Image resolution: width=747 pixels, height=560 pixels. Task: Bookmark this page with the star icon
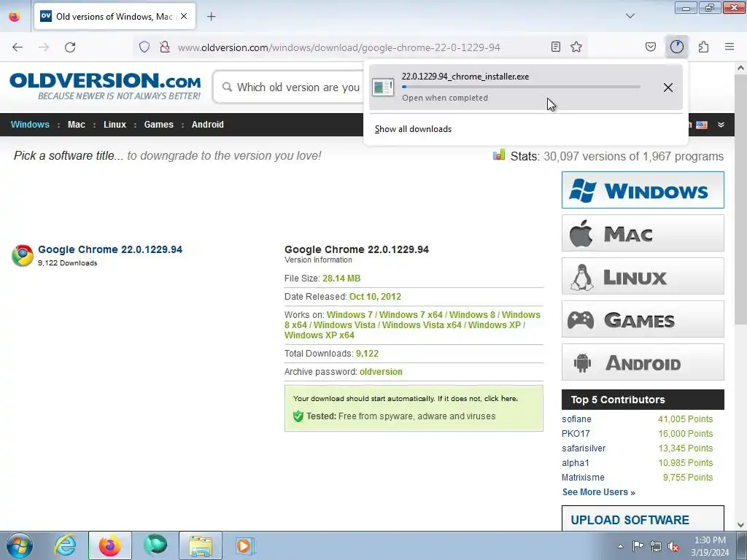[576, 47]
